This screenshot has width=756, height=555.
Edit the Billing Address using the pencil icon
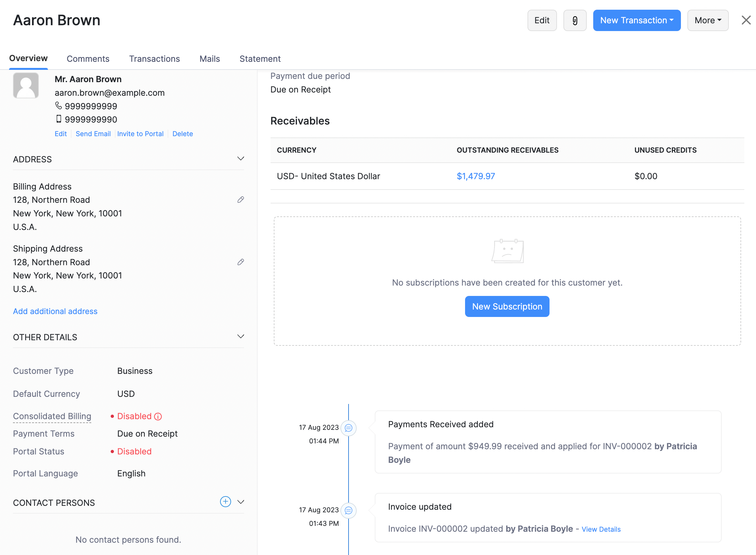[240, 200]
